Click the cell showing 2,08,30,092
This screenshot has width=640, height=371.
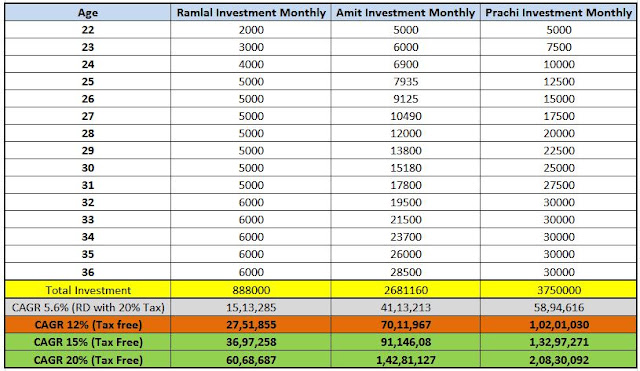click(x=558, y=360)
